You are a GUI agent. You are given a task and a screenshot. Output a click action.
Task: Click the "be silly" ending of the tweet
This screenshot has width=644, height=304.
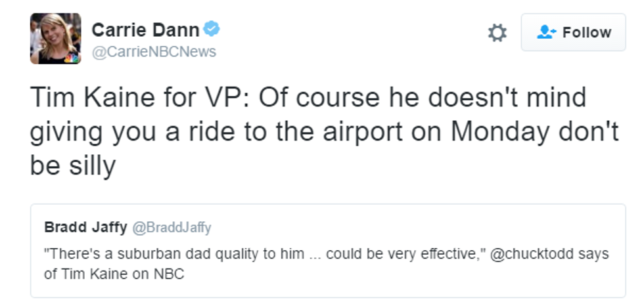(x=72, y=165)
